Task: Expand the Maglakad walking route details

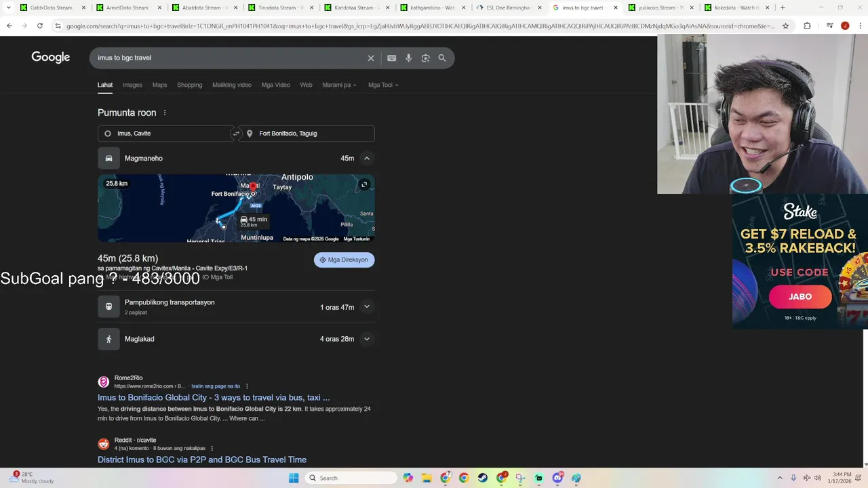Action: tap(366, 339)
